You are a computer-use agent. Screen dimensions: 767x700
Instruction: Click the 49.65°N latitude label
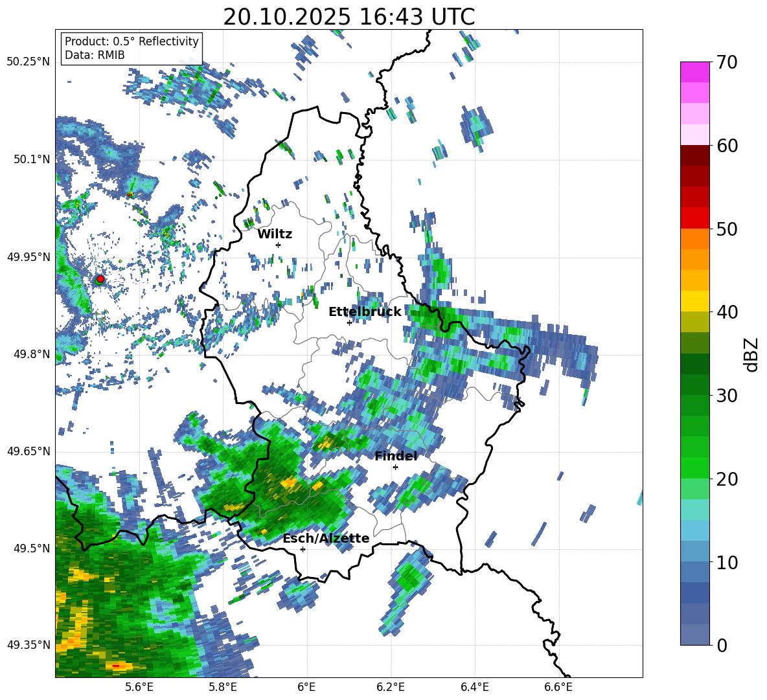click(29, 451)
